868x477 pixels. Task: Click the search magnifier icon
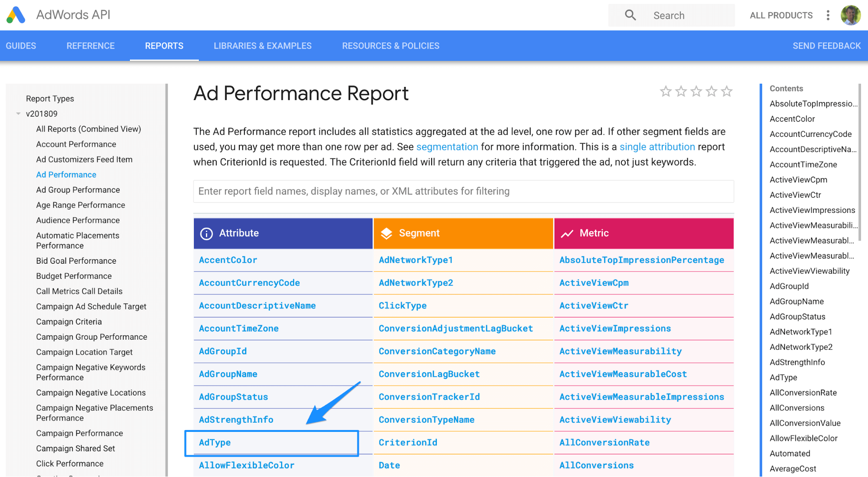630,15
